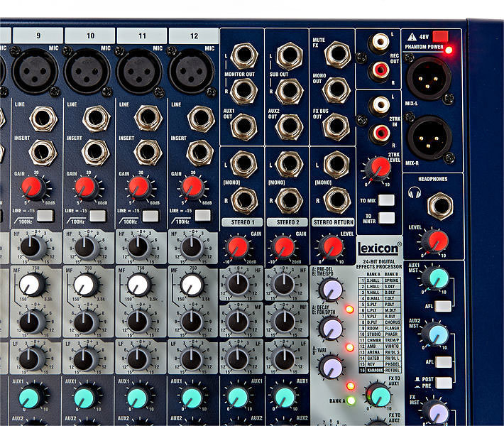This screenshot has height=426, width=504.
Task: Click the channel 12 number label strip
Action: (194, 35)
